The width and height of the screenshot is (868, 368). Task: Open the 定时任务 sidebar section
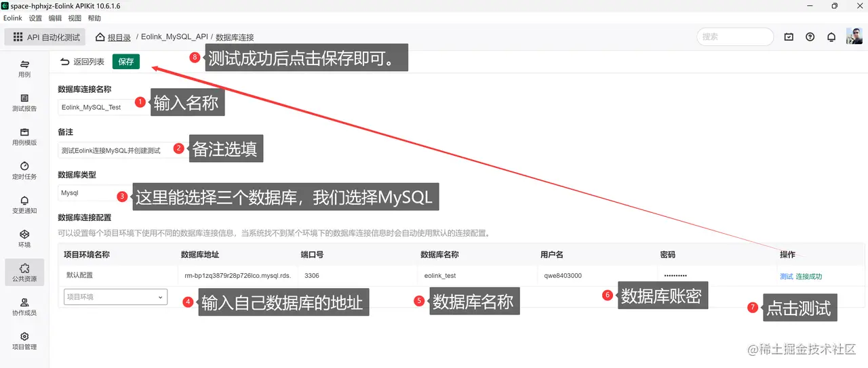coord(24,170)
